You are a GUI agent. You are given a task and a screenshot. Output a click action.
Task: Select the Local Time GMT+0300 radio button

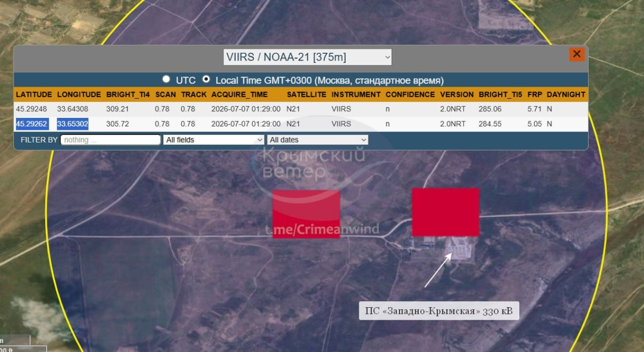[206, 79]
